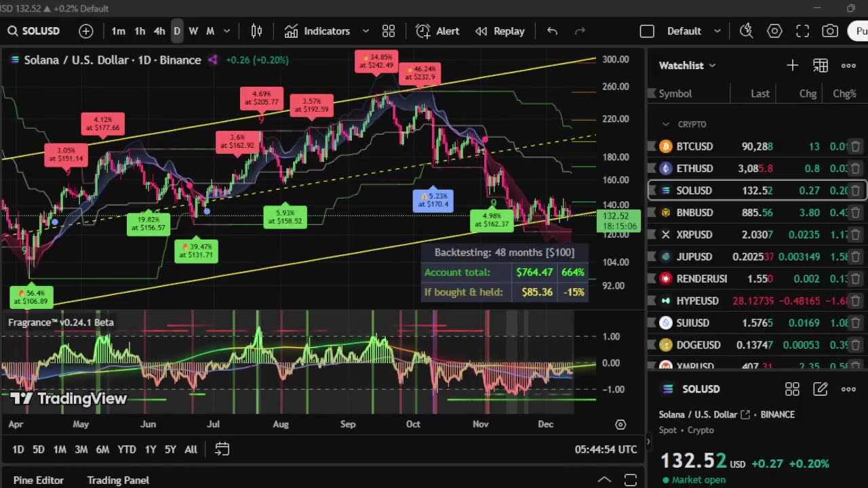Image resolution: width=868 pixels, height=488 pixels.
Task: Open SOLUSD details more options menu
Action: tap(848, 389)
